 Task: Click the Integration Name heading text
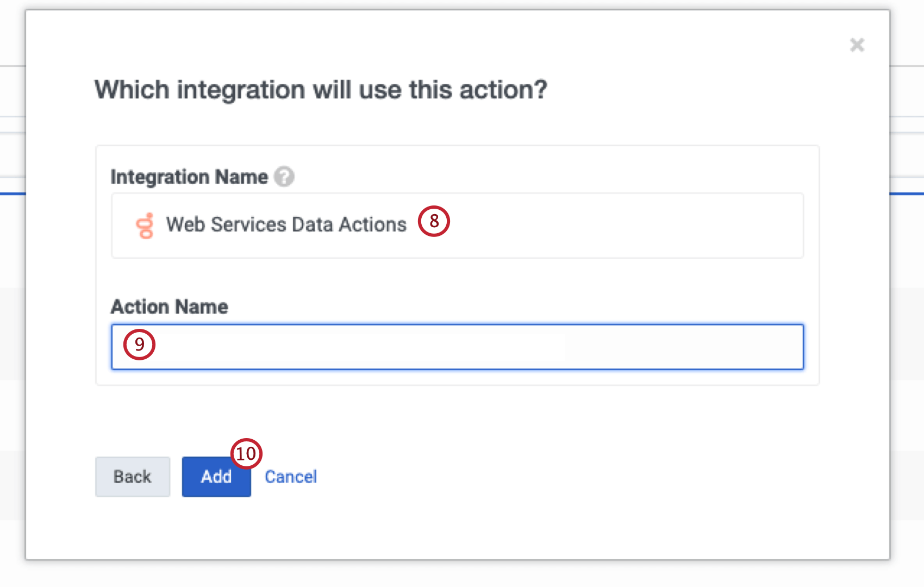point(189,176)
